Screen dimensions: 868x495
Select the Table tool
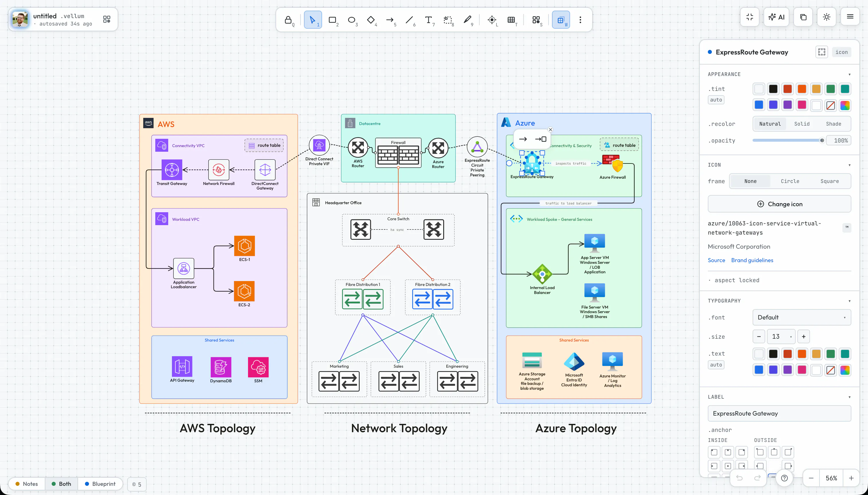pos(511,20)
